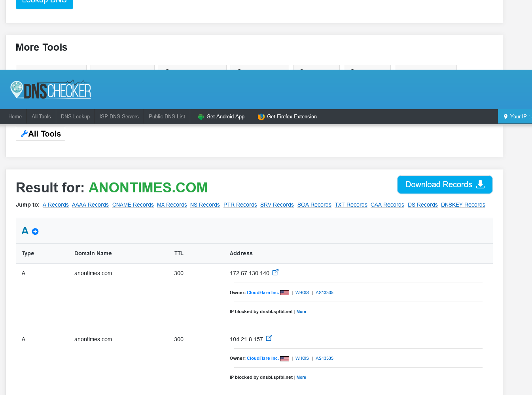The width and height of the screenshot is (532, 395).
Task: Jump to SRV Records
Action: click(277, 205)
